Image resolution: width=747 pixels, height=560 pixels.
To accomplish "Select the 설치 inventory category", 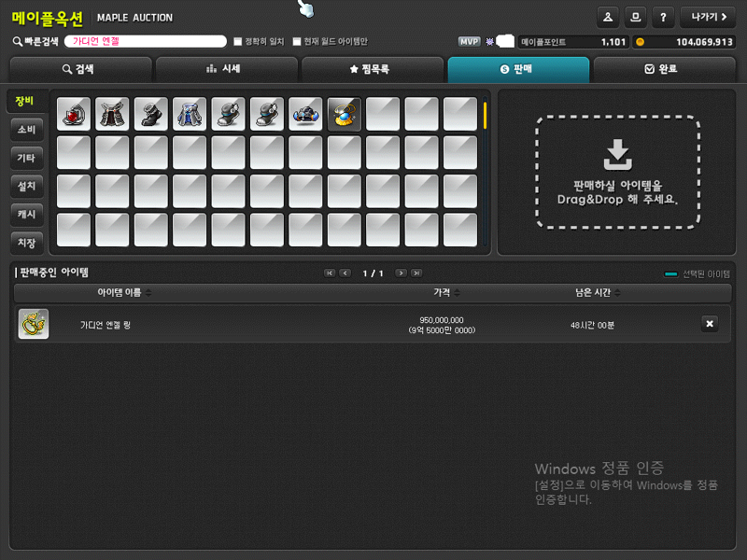I will pos(27,186).
